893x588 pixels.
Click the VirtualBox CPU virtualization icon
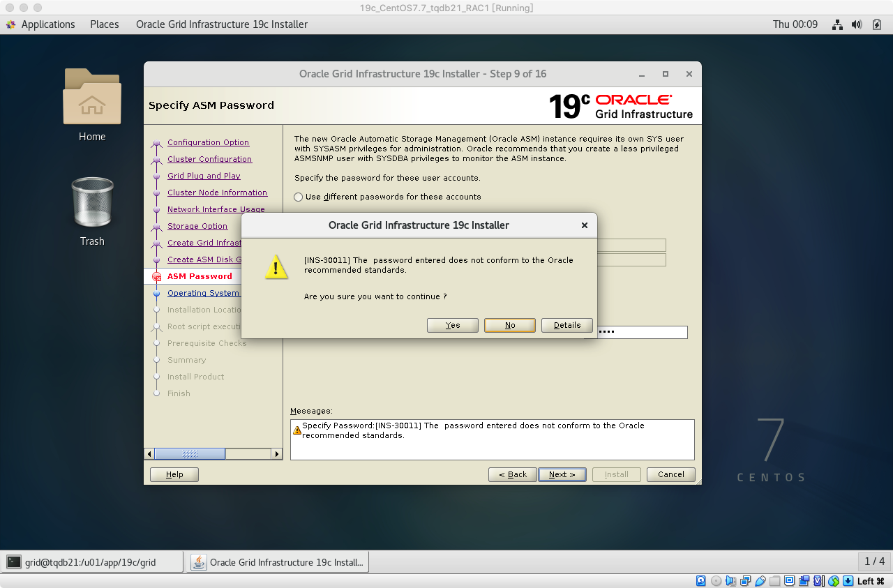[819, 580]
